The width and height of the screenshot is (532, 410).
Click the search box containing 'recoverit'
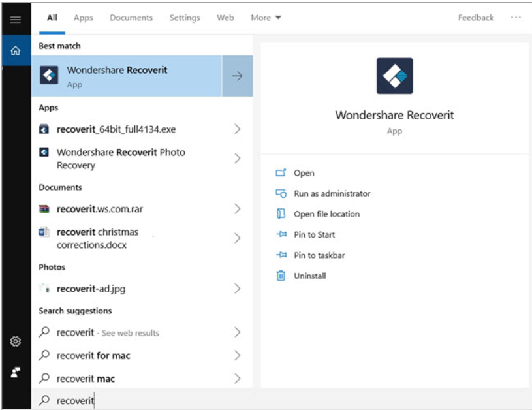281,400
